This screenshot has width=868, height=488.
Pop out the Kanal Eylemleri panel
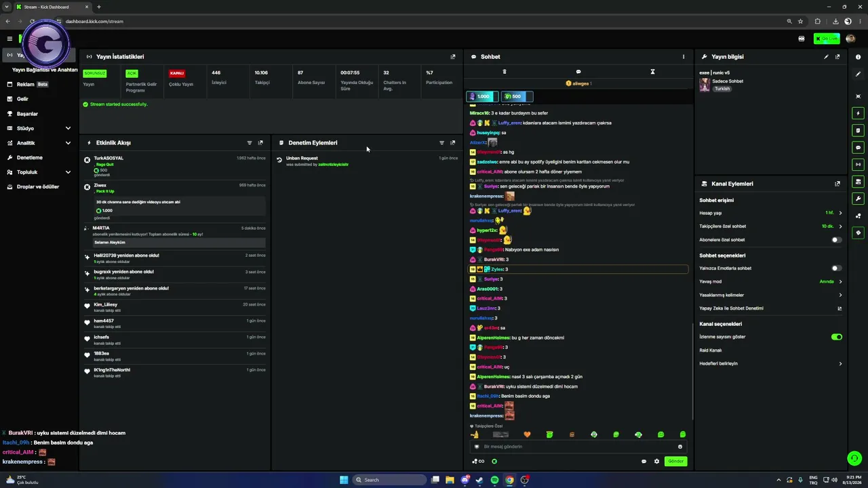837,184
